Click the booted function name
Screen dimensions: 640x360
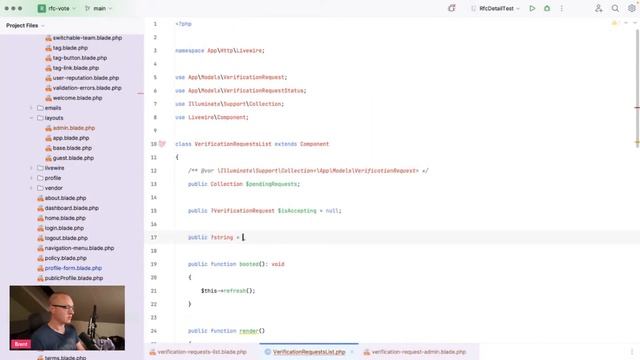pyautogui.click(x=249, y=264)
